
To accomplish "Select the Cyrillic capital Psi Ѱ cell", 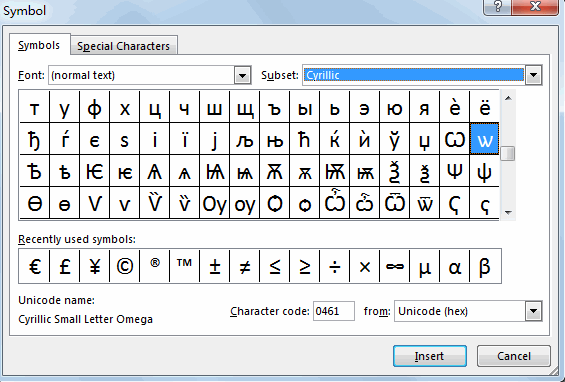I will [x=455, y=171].
